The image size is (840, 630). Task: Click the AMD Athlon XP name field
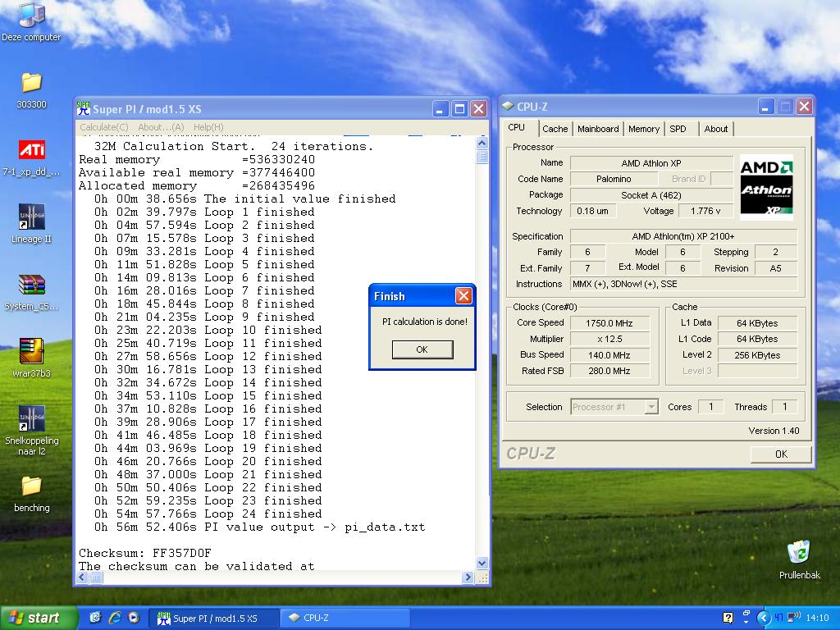coord(651,163)
